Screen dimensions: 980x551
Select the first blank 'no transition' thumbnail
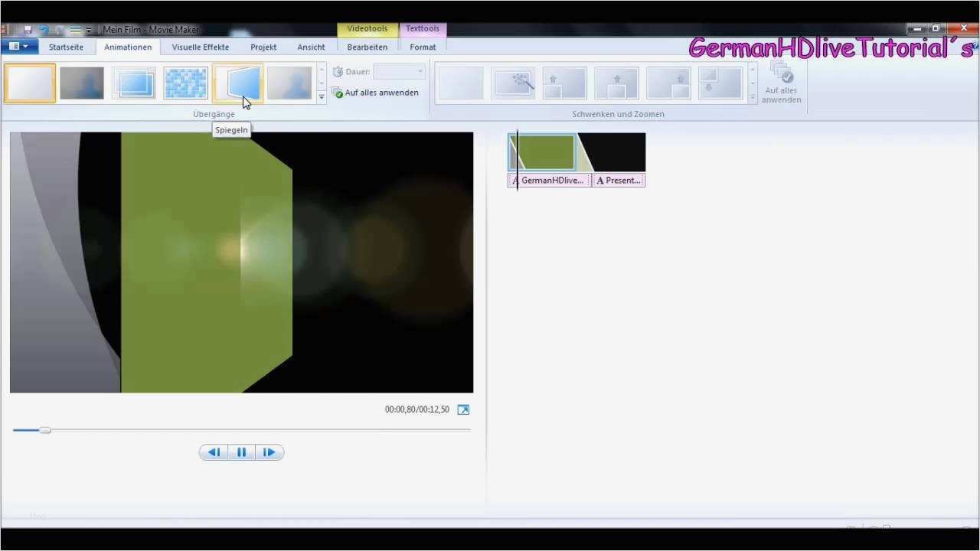(x=30, y=83)
